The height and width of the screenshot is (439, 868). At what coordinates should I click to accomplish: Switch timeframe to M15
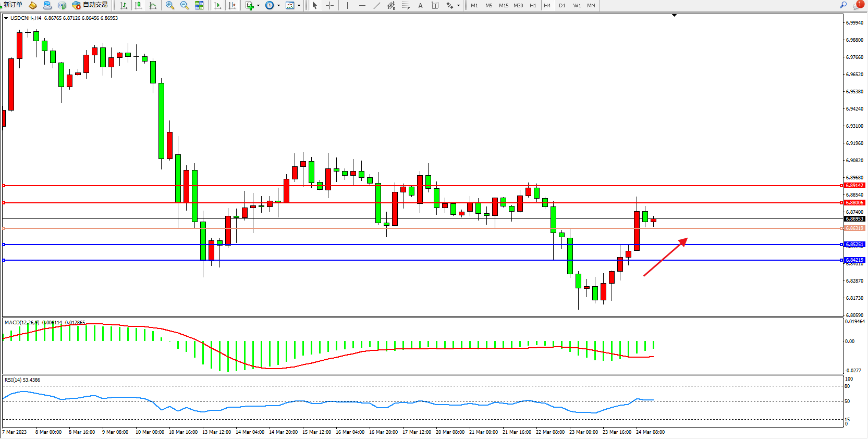coord(503,5)
